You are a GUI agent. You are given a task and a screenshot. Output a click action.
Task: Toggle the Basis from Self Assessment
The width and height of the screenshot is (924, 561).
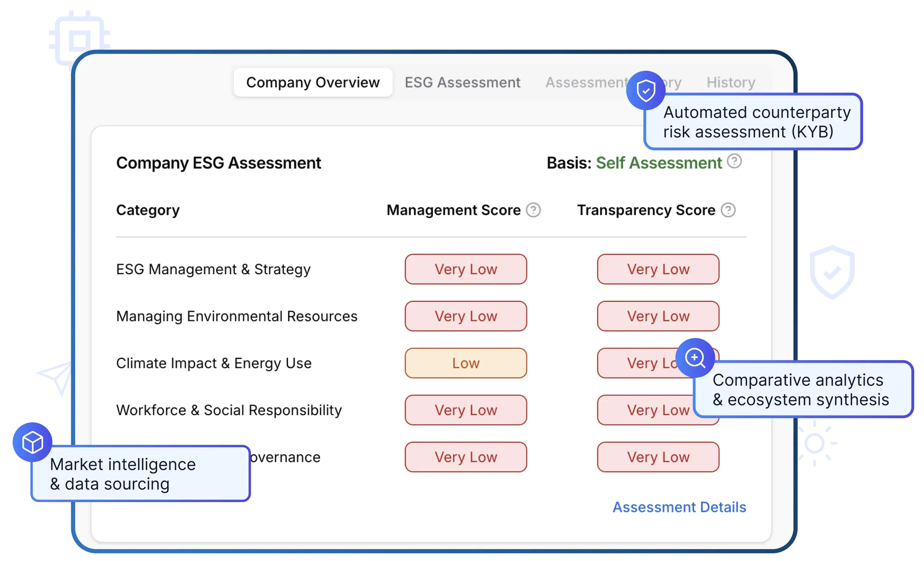(x=659, y=163)
